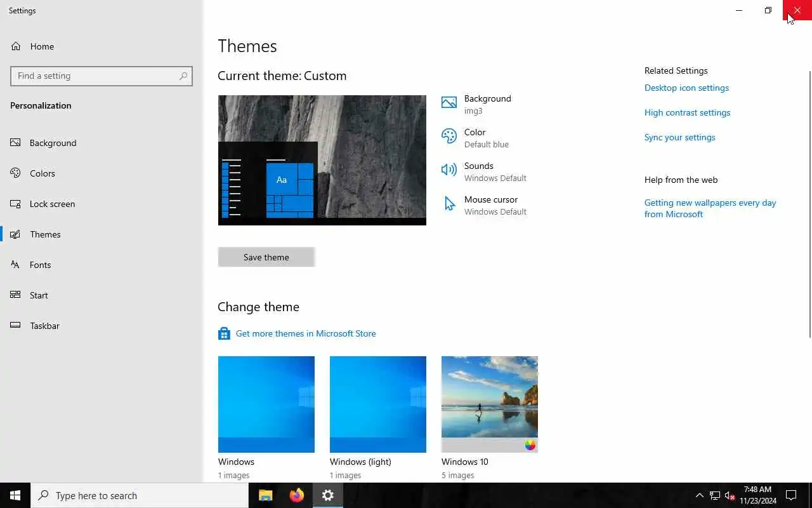
Task: Show hidden tray icons chevron
Action: point(699,495)
